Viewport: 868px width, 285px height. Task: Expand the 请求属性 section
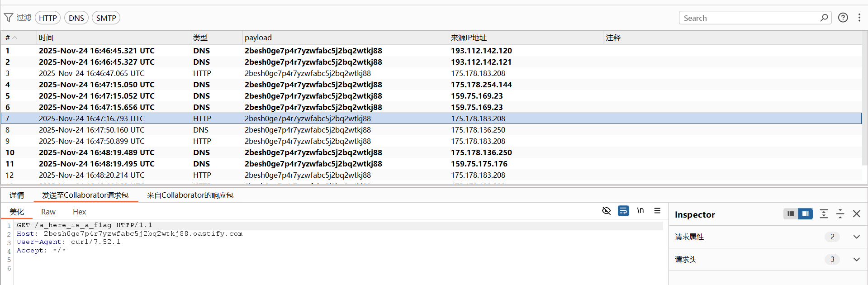pos(856,237)
